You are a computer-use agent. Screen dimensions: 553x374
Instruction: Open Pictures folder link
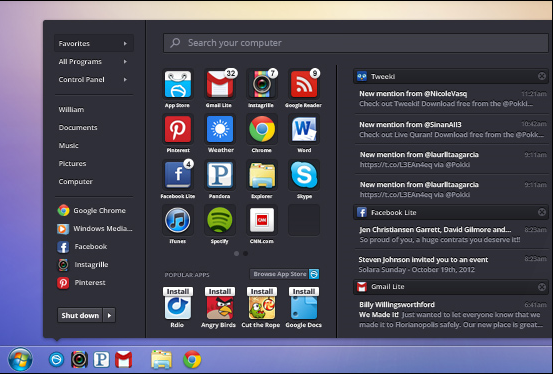[72, 163]
